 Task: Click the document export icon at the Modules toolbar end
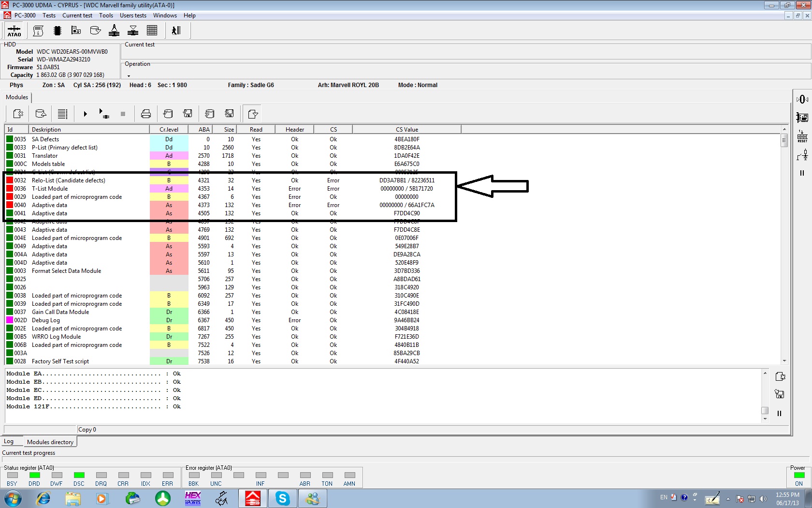[253, 114]
